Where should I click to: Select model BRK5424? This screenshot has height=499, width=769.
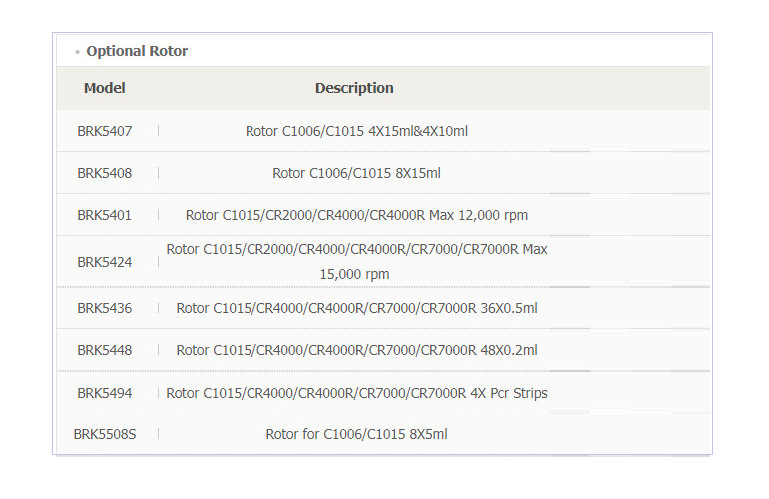[x=104, y=262]
